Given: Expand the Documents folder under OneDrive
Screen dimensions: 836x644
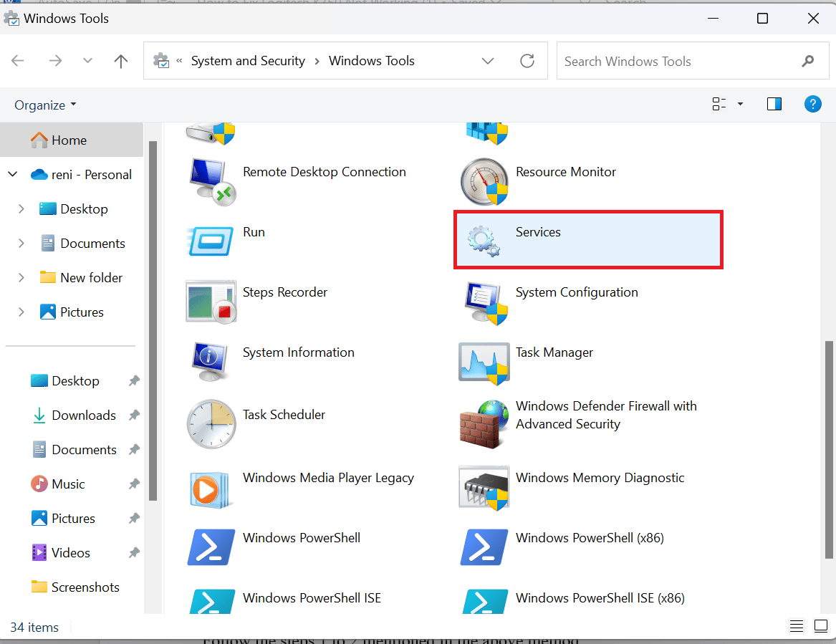Looking at the screenshot, I should point(21,243).
